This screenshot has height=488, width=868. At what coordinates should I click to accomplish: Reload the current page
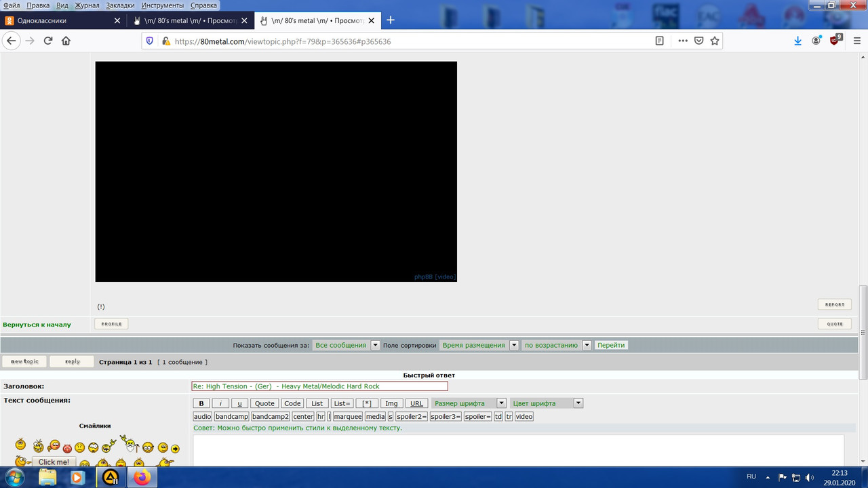point(48,41)
